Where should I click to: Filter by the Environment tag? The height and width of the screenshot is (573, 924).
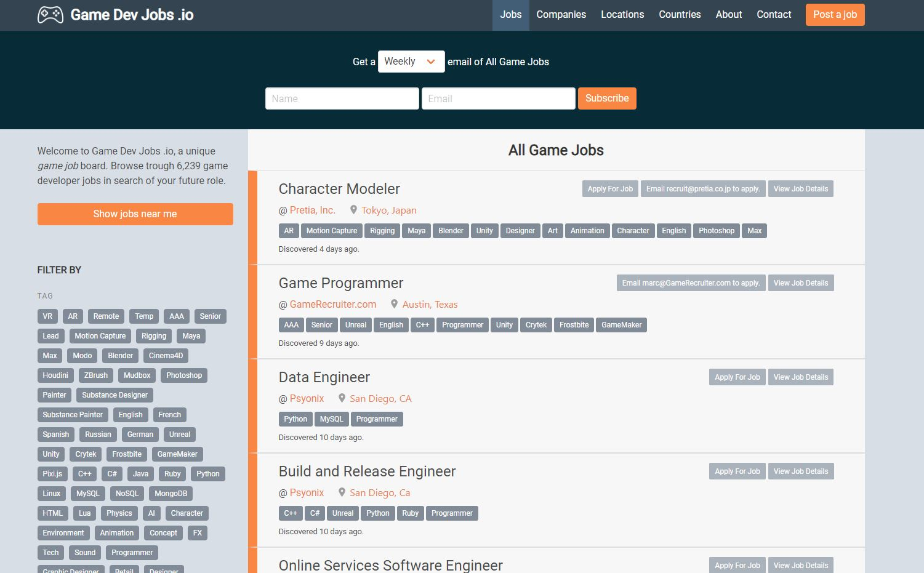(x=63, y=533)
